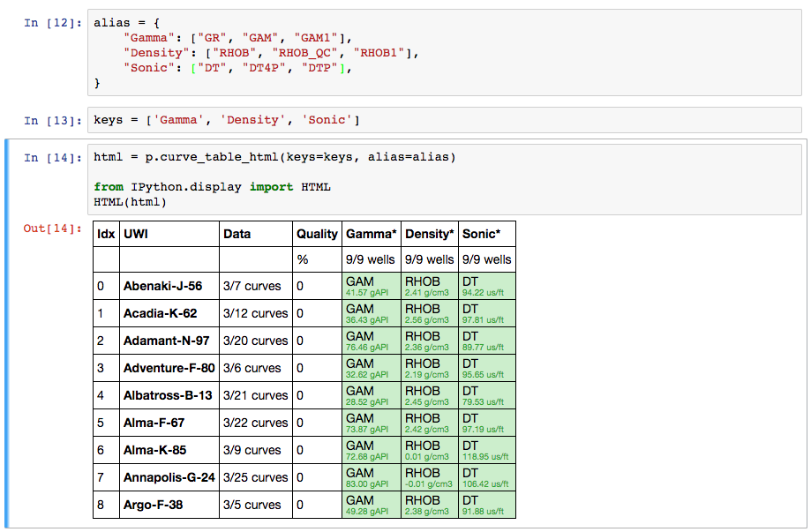
Task: Click DT cell with 89.77 us/ft
Action: 487,341
